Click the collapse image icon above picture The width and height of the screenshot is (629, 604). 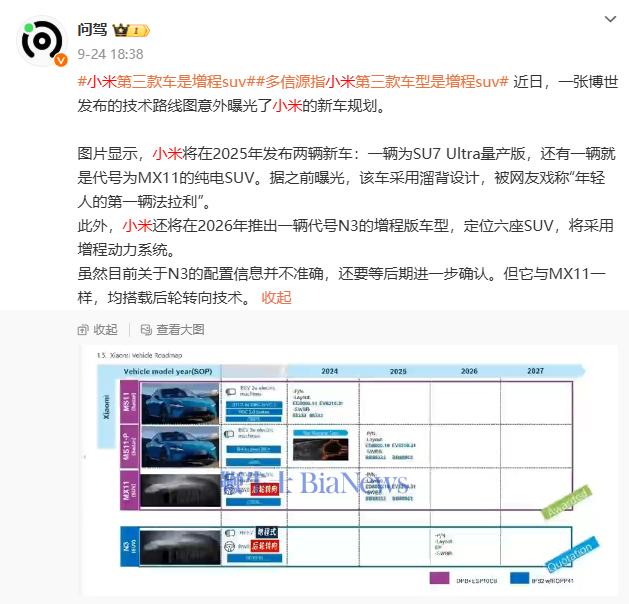point(84,329)
